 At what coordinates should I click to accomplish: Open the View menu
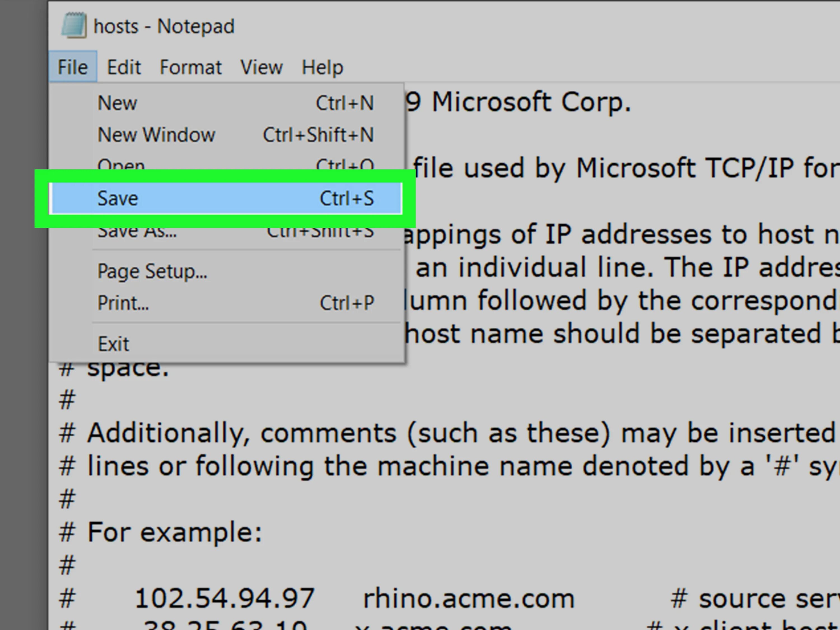pyautogui.click(x=261, y=67)
